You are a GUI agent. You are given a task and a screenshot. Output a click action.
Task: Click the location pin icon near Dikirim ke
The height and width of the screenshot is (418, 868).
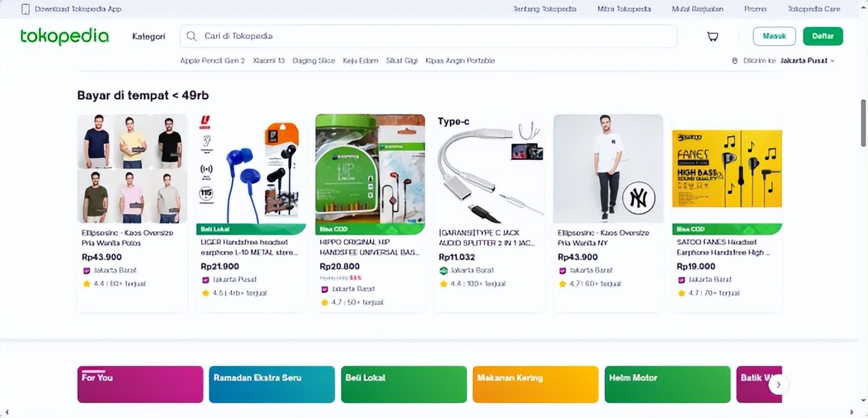[734, 61]
